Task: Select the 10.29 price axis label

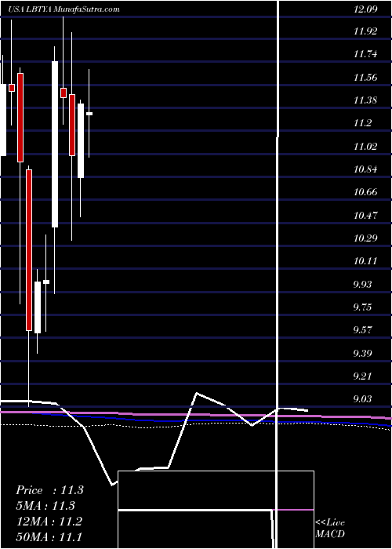Action: [x=365, y=238]
